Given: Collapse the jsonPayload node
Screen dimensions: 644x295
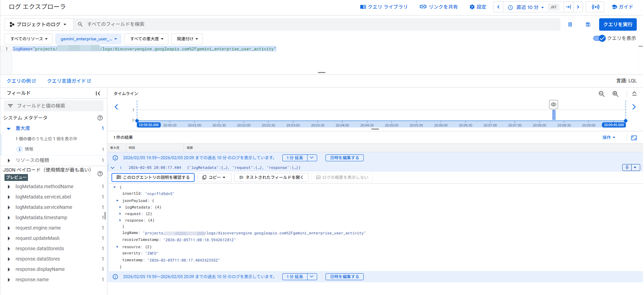Looking at the screenshot, I should pyautogui.click(x=117, y=201).
